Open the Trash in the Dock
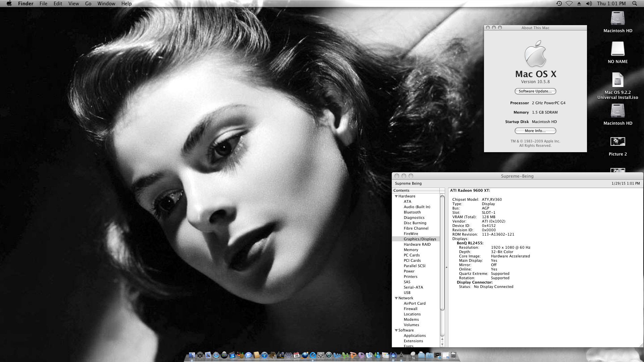The height and width of the screenshot is (362, 644). click(x=453, y=355)
